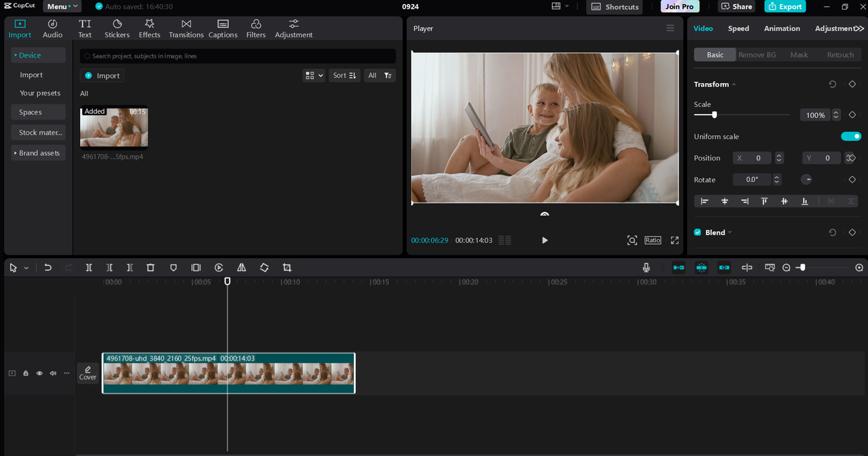Click the Export button
Viewport: 868px width, 456px height.
click(785, 6)
